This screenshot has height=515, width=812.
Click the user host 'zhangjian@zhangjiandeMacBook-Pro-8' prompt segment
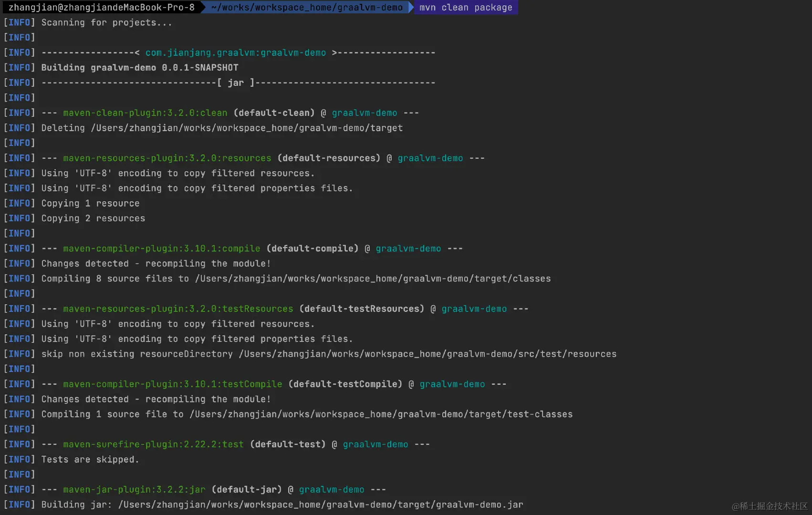pyautogui.click(x=102, y=8)
